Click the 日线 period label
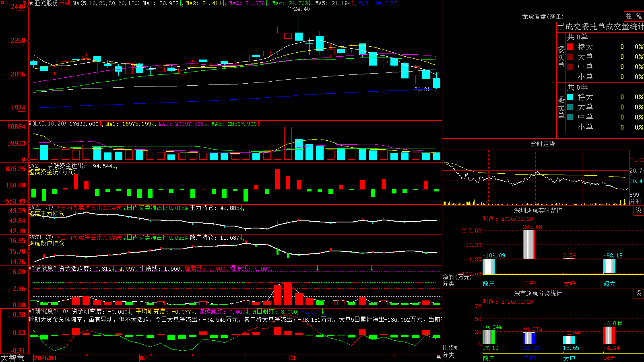644x362 pixels. pyautogui.click(x=65, y=3)
